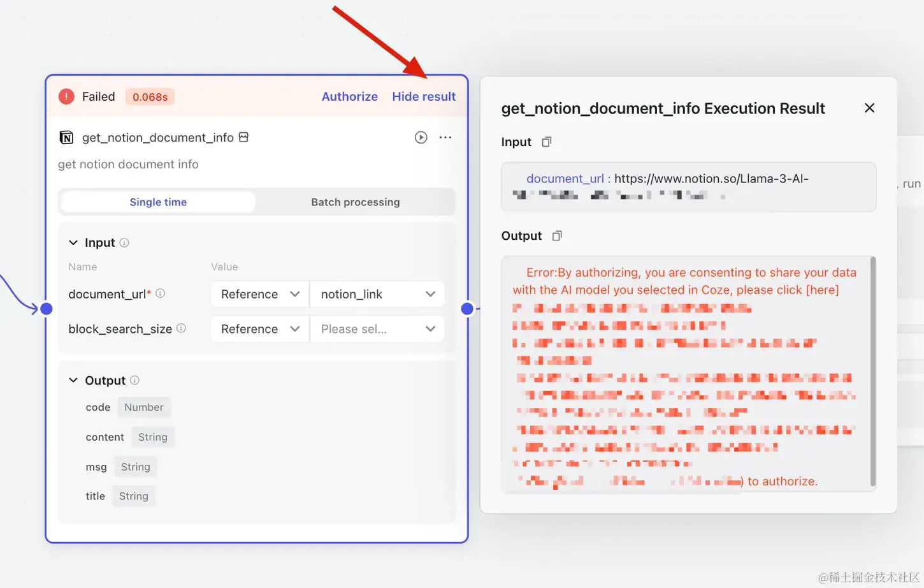
Task: Click the title output variable
Action: (95, 496)
